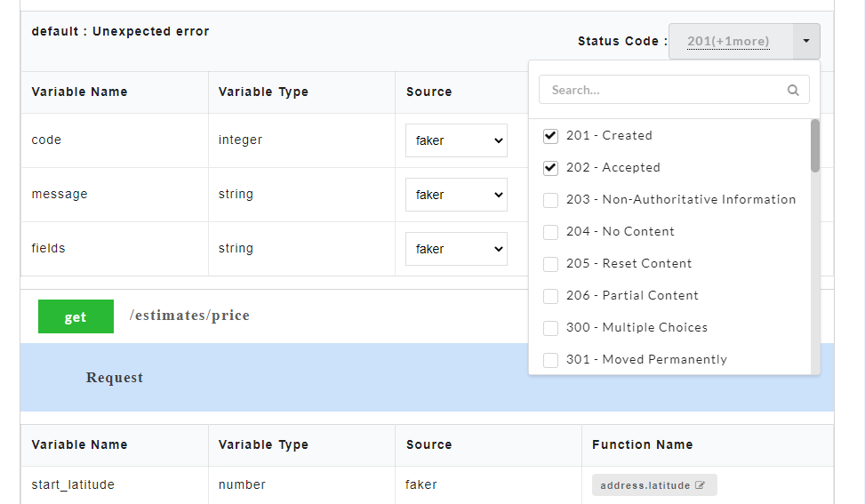Click the /estimates/price endpoint path
The height and width of the screenshot is (504, 865).
point(189,316)
